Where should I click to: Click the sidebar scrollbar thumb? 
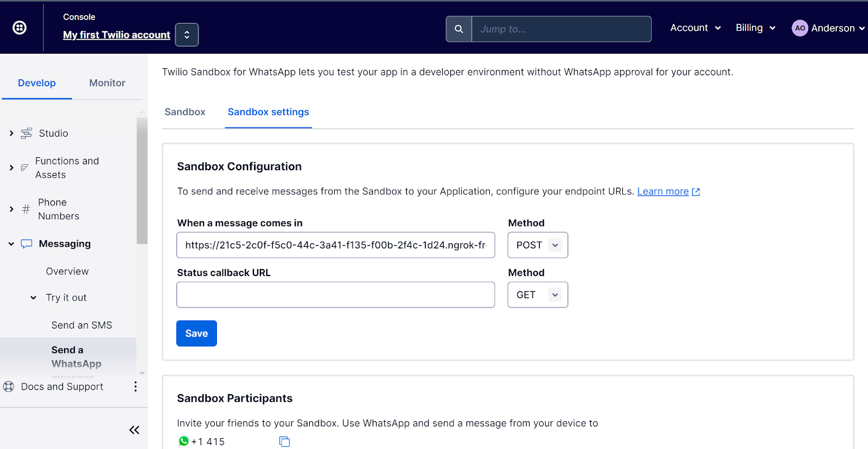pos(142,181)
